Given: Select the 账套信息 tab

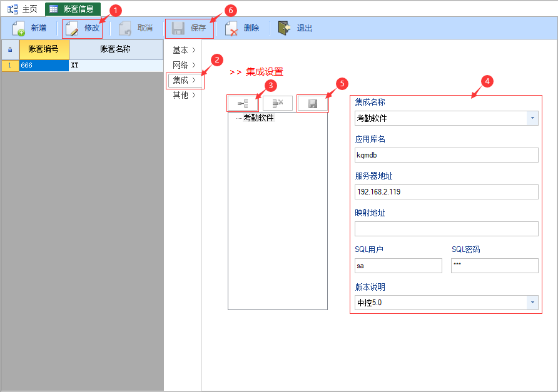Looking at the screenshot, I should [x=73, y=9].
